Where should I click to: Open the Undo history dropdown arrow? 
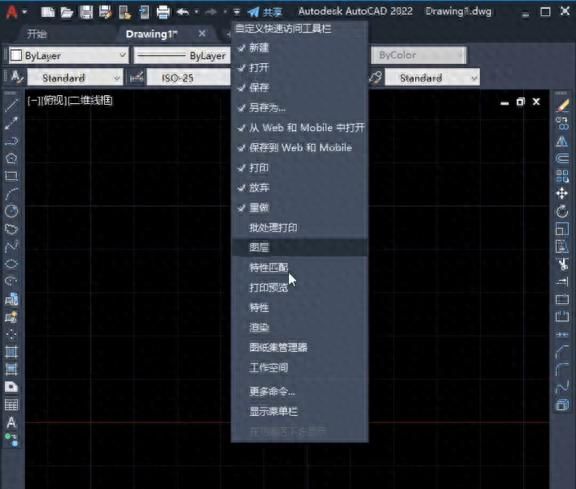coord(197,12)
